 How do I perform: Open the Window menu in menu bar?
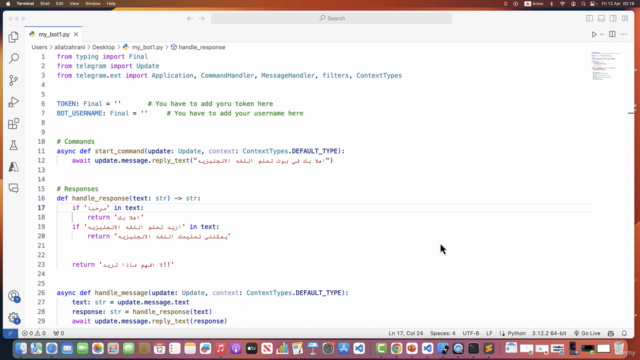pos(93,4)
